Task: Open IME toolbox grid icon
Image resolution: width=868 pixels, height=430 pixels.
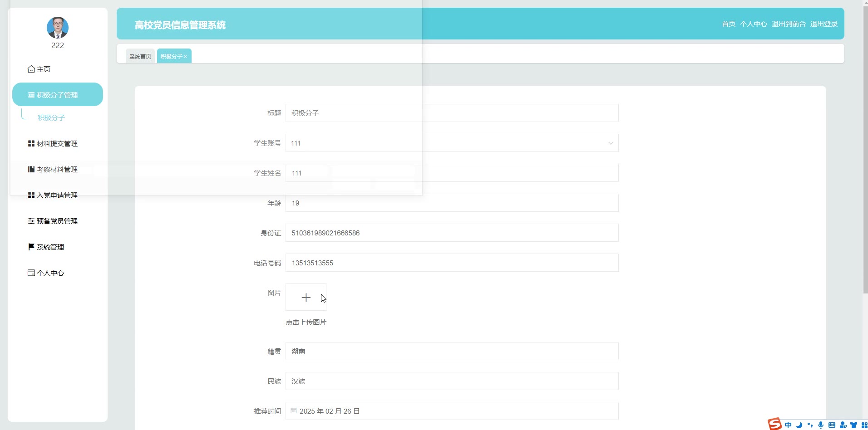Action: coord(864,425)
